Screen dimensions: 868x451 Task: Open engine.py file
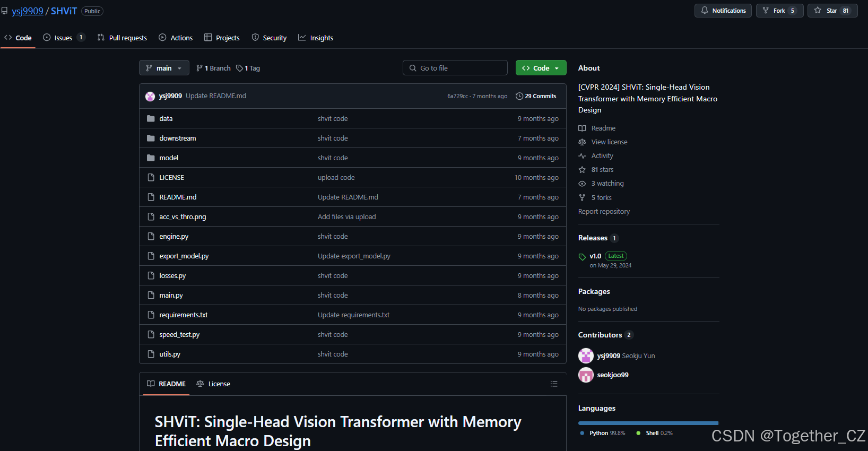click(173, 237)
